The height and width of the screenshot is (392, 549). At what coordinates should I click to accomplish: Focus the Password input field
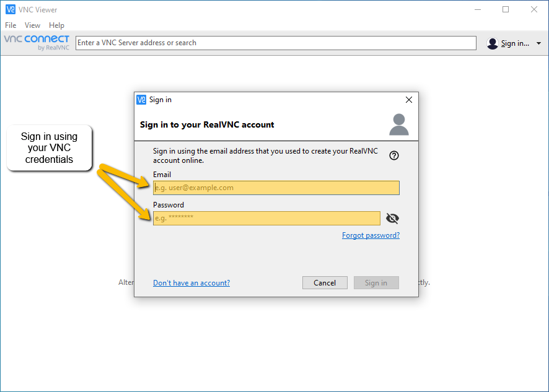[266, 218]
